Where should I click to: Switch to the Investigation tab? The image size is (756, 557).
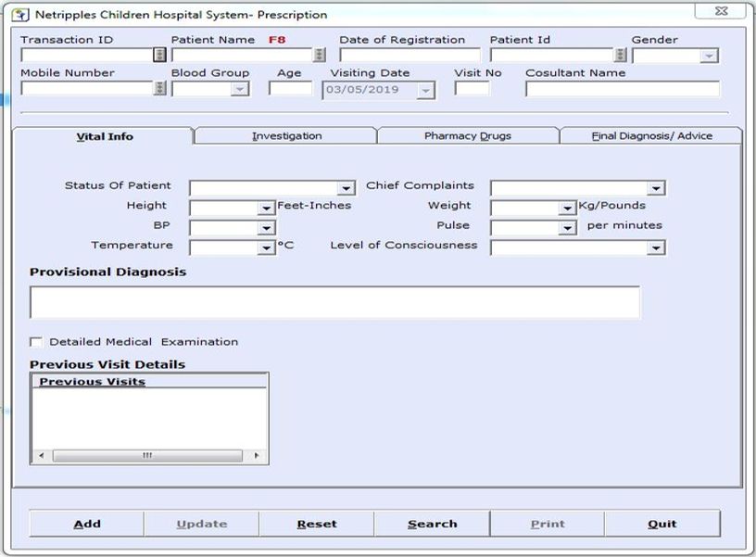click(x=286, y=136)
